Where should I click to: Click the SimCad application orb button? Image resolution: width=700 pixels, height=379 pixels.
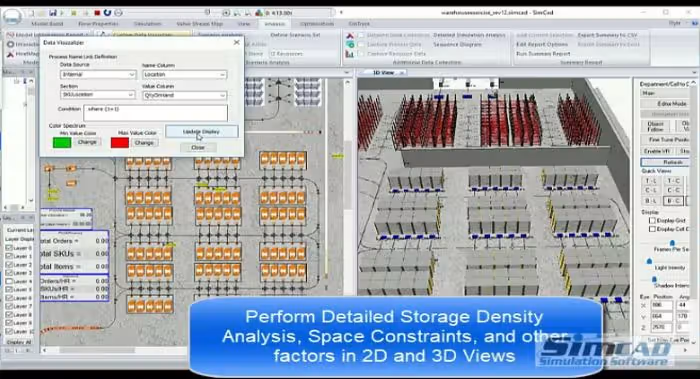click(x=12, y=17)
